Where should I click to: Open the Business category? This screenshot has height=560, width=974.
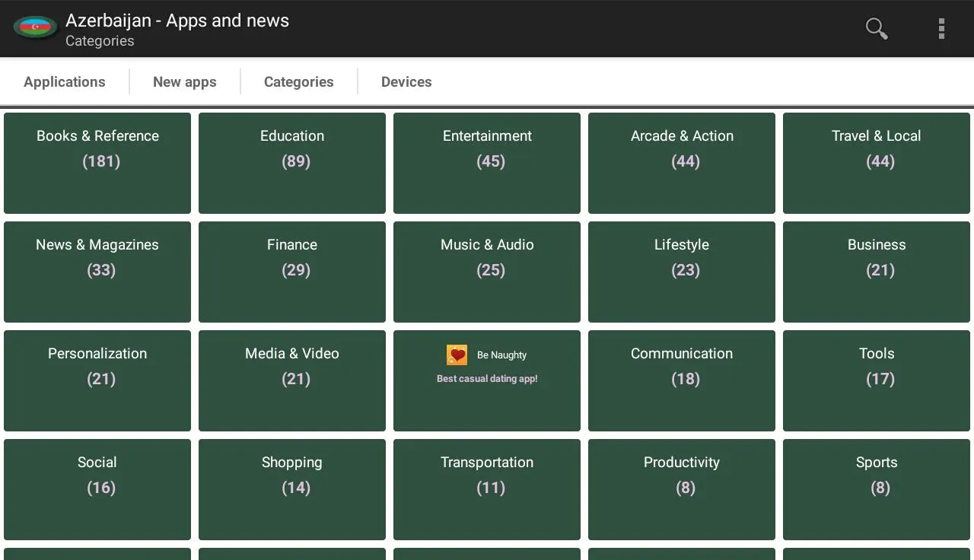coord(877,272)
